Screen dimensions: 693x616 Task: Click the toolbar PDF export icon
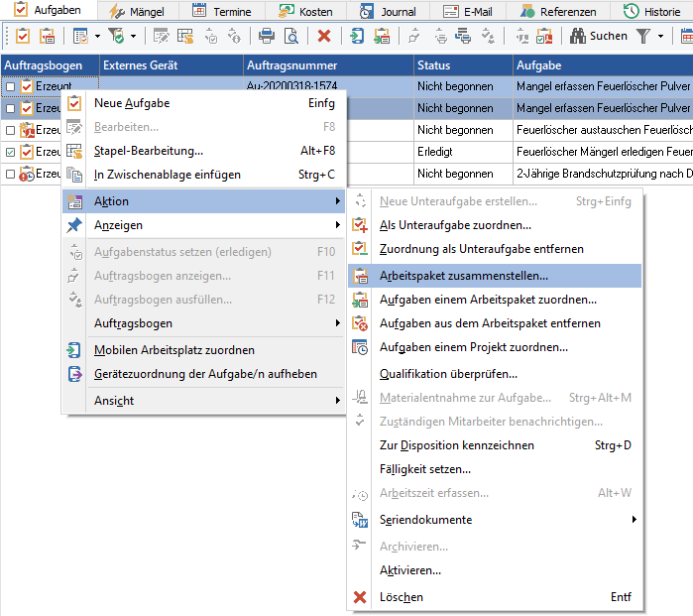coord(544,36)
